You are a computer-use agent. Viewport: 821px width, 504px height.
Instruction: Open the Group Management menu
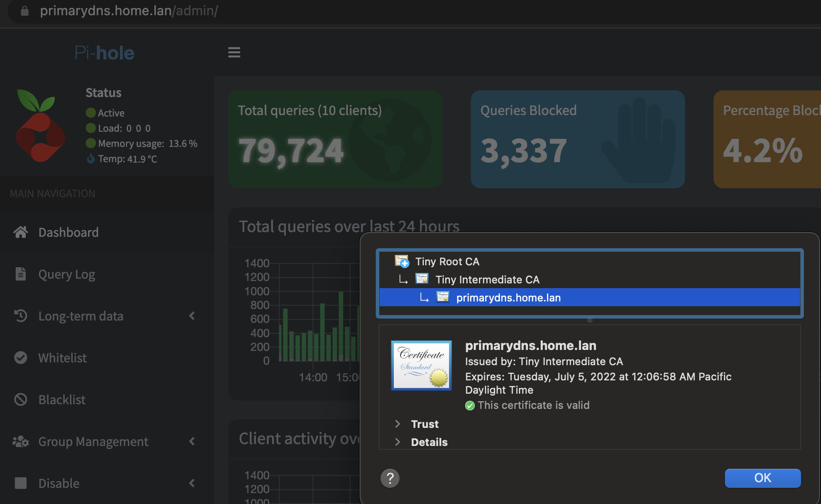[107, 442]
